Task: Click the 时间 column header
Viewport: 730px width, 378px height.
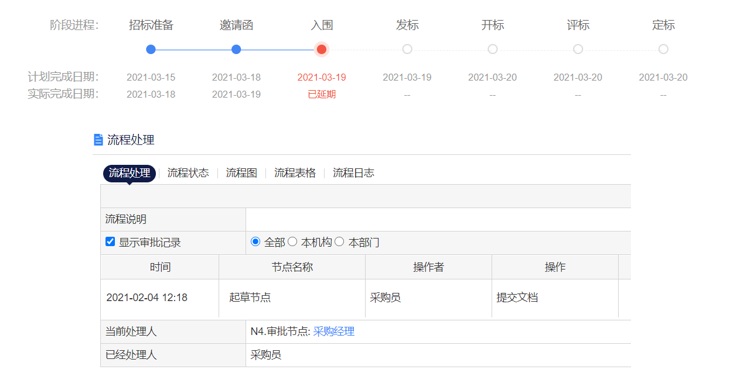Action: point(160,267)
